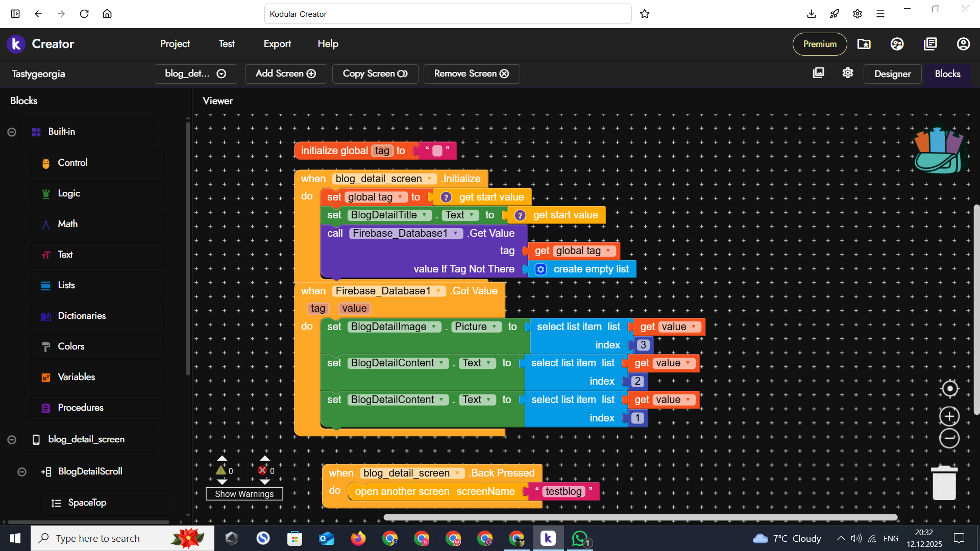980x551 pixels.
Task: Toggle the warning triangle counter
Action: (x=221, y=470)
